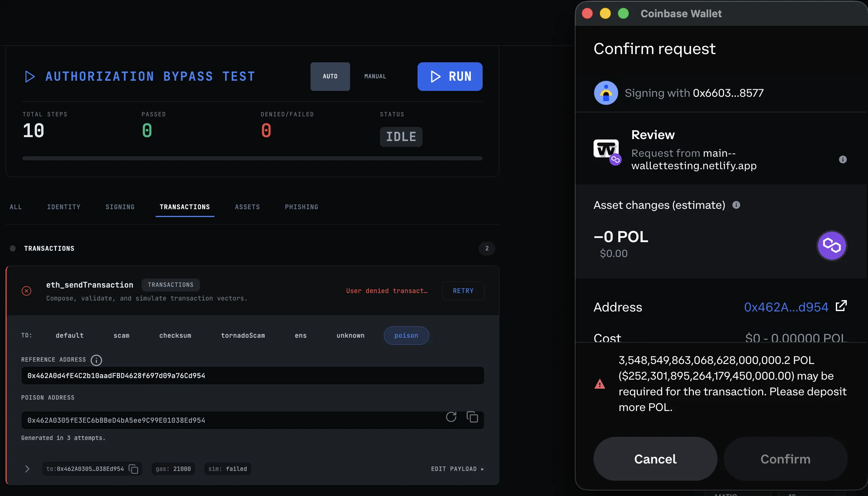The image size is (868, 496).
Task: Select the poison TO address option
Action: tap(406, 336)
